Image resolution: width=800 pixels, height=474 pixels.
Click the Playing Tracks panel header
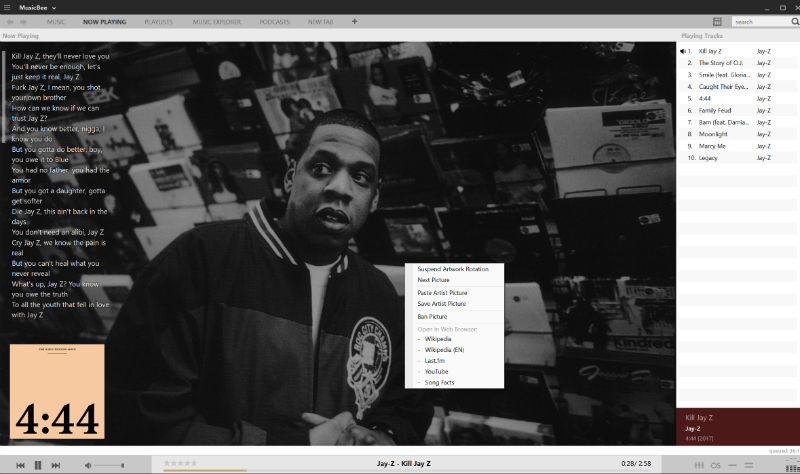[702, 36]
